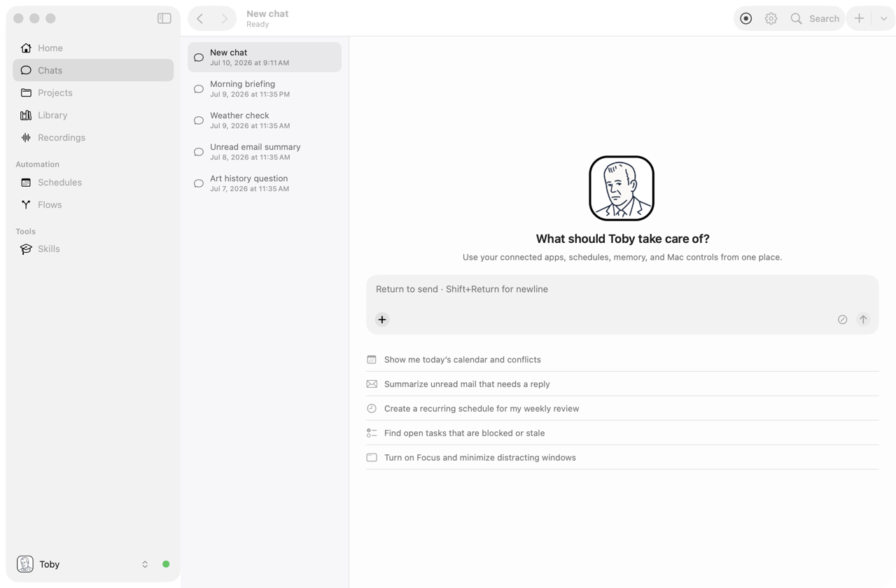Image resolution: width=896 pixels, height=588 pixels.
Task: Click the record circle icon in toolbar
Action: coord(746,19)
